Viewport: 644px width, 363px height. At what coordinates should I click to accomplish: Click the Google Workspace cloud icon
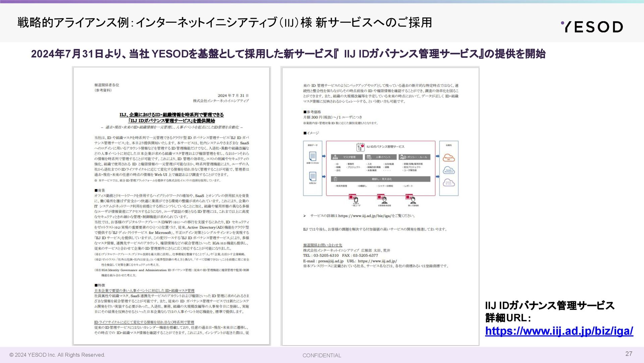click(x=449, y=170)
